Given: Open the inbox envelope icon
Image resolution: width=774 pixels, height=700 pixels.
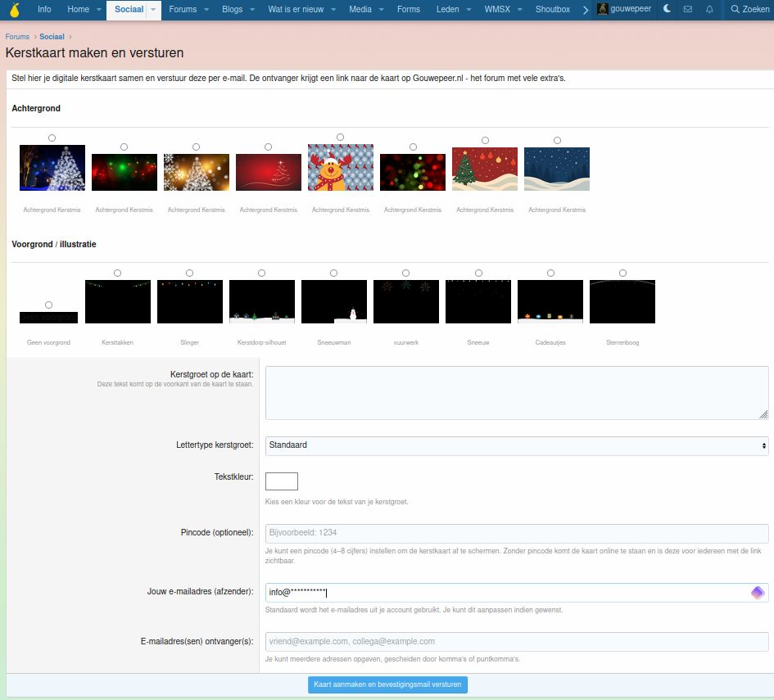Looking at the screenshot, I should coord(688,9).
